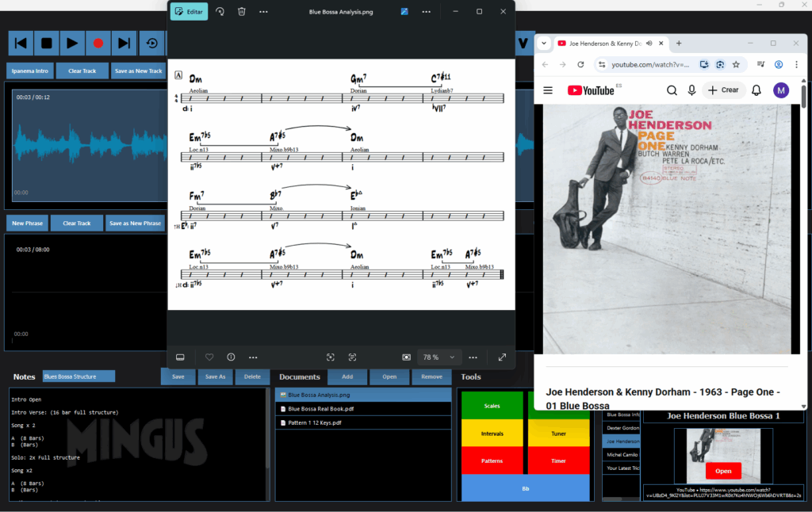Enter fullscreen with the expand arrows icon
The height and width of the screenshot is (512, 812).
[x=502, y=357]
